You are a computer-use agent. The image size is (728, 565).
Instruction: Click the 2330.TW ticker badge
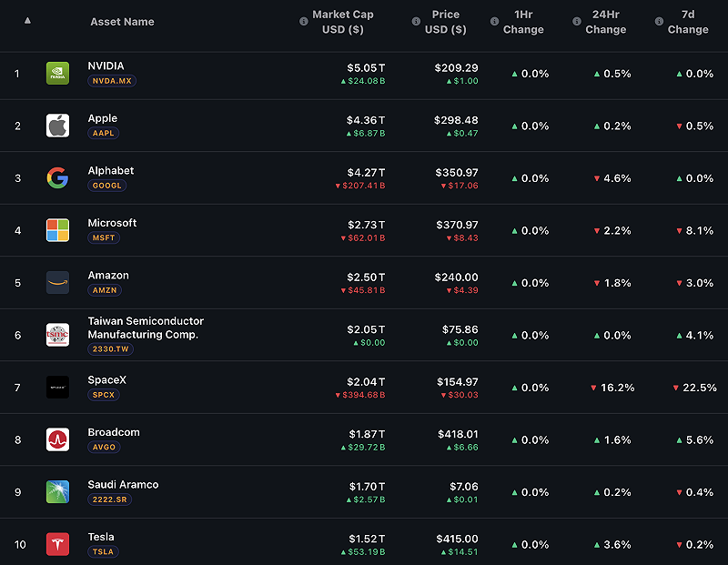pos(110,349)
